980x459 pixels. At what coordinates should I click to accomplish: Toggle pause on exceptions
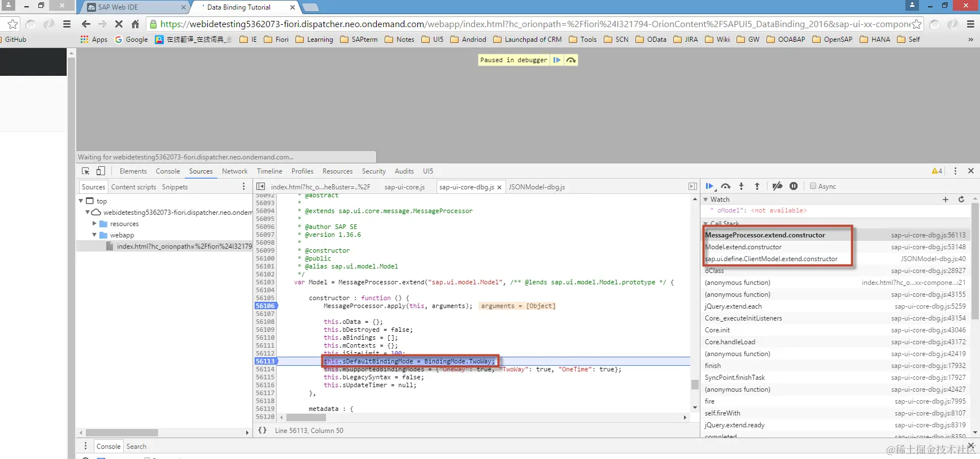point(794,186)
